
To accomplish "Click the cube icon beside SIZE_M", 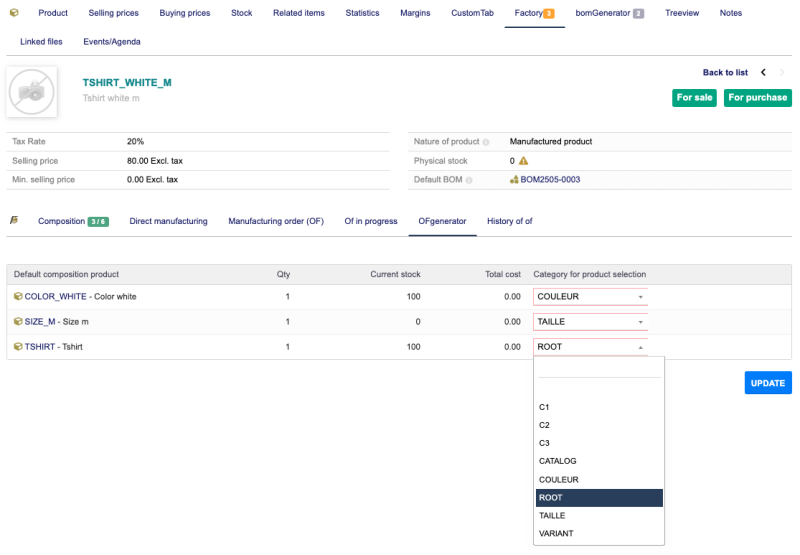I will coord(18,322).
